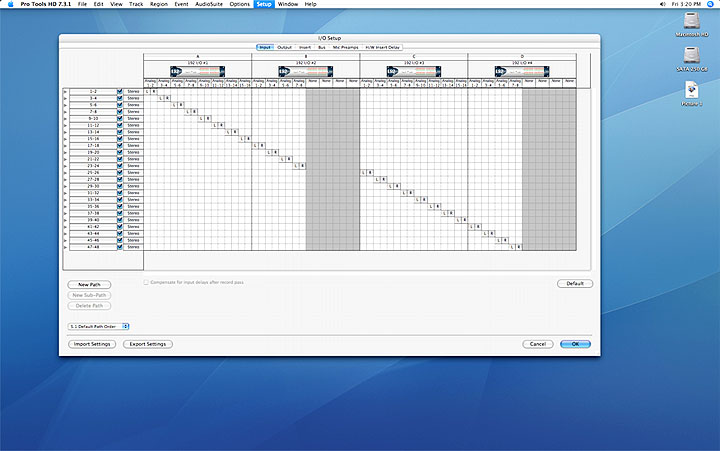Expand the 7-8 path disclosure triangle
720x451 pixels.
click(x=65, y=112)
